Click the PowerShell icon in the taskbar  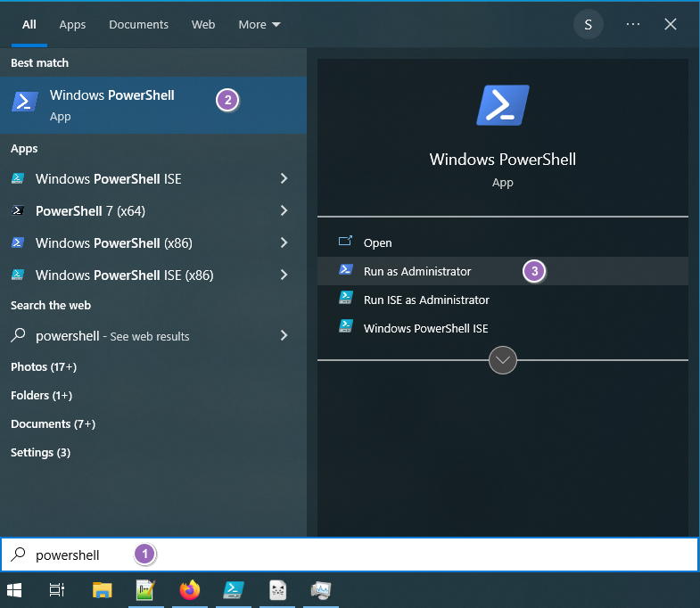234,589
